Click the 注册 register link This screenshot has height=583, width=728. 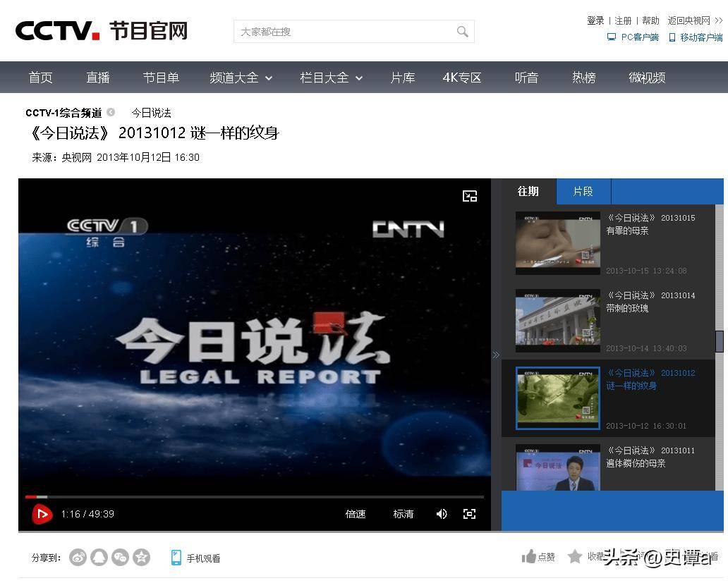point(623,20)
